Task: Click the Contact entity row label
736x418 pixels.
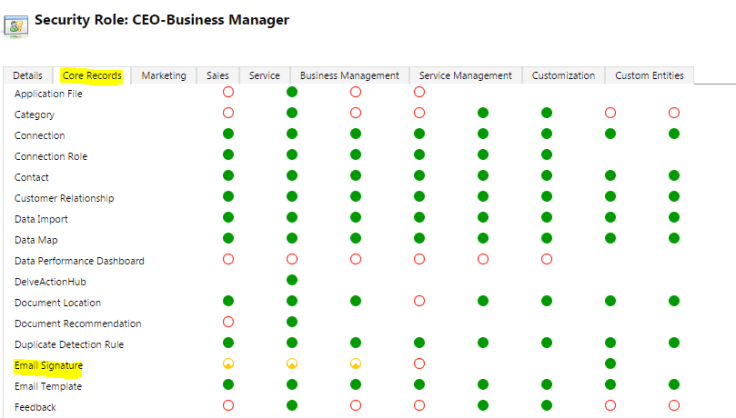Action: [x=31, y=177]
